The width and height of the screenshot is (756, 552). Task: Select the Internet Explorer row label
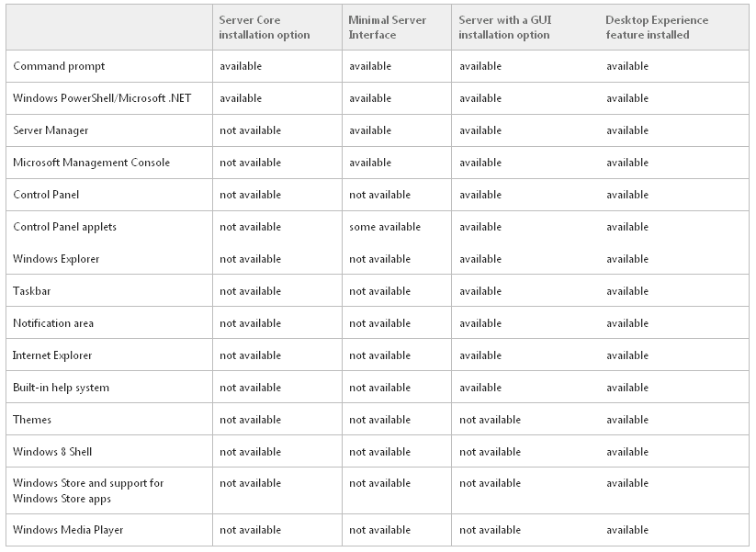pyautogui.click(x=52, y=355)
